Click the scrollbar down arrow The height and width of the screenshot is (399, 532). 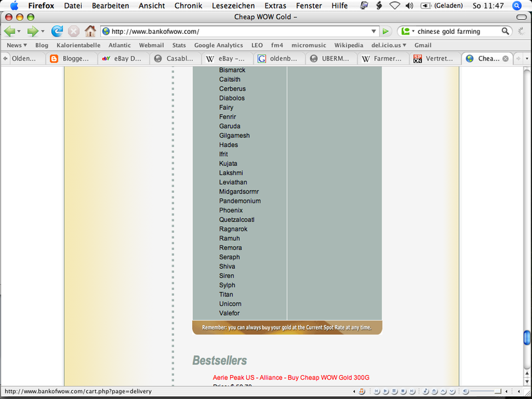coord(527,381)
